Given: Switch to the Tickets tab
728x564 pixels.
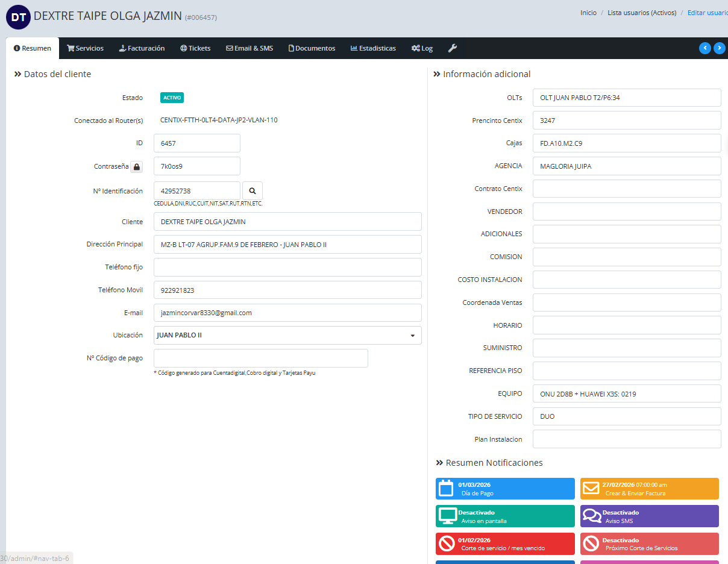Looking at the screenshot, I should [195, 48].
